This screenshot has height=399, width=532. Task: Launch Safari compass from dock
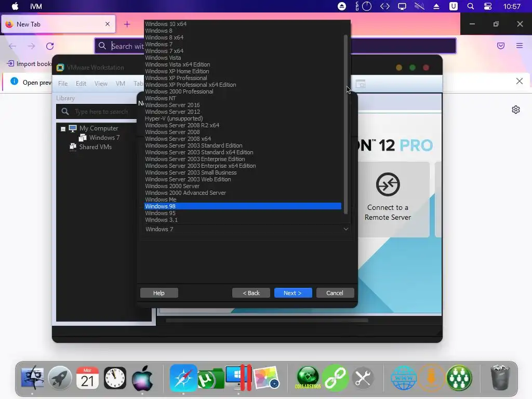pos(183,378)
